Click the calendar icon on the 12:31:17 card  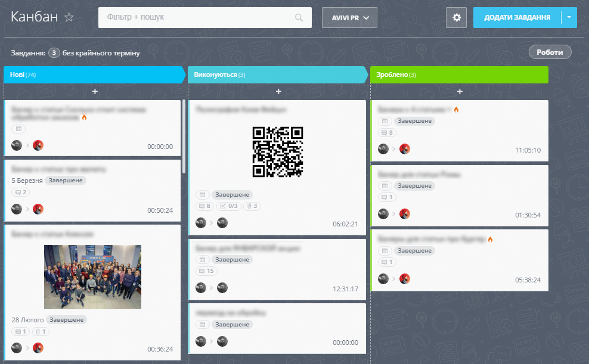(x=203, y=260)
